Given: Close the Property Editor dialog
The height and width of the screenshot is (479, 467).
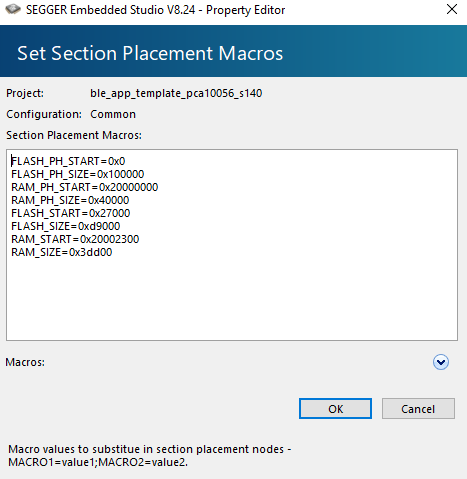Looking at the screenshot, I should click(452, 9).
